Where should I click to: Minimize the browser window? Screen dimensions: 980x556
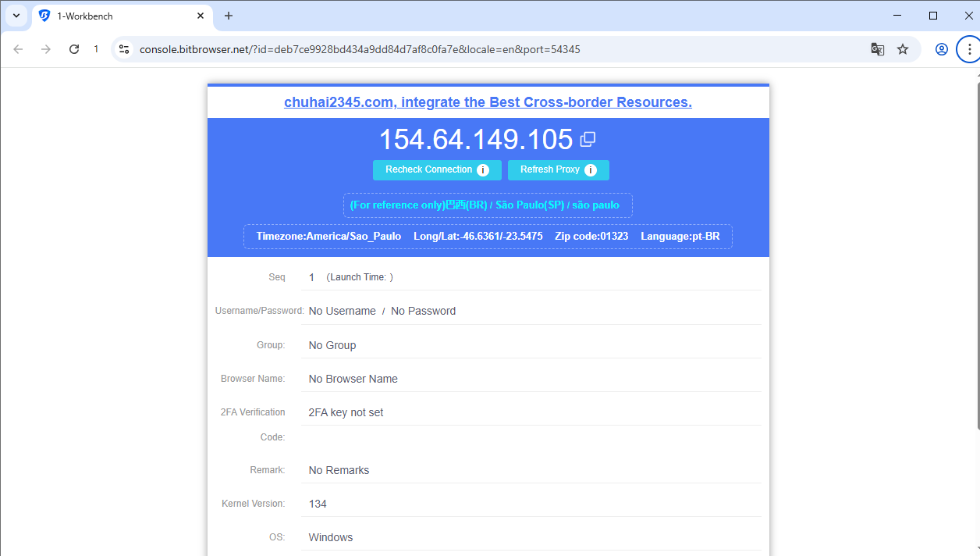[x=897, y=16]
